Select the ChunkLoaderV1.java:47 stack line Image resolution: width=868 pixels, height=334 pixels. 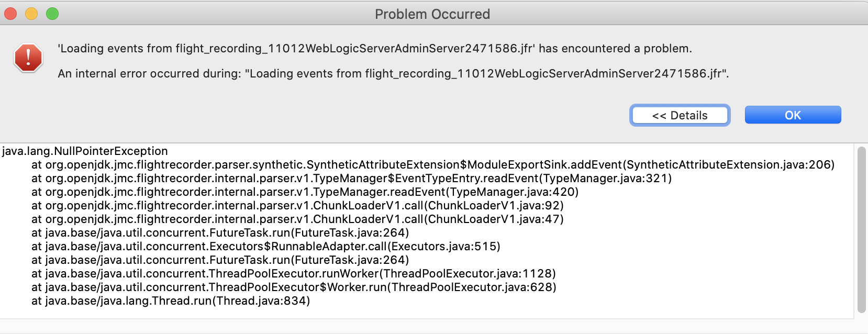[297, 219]
